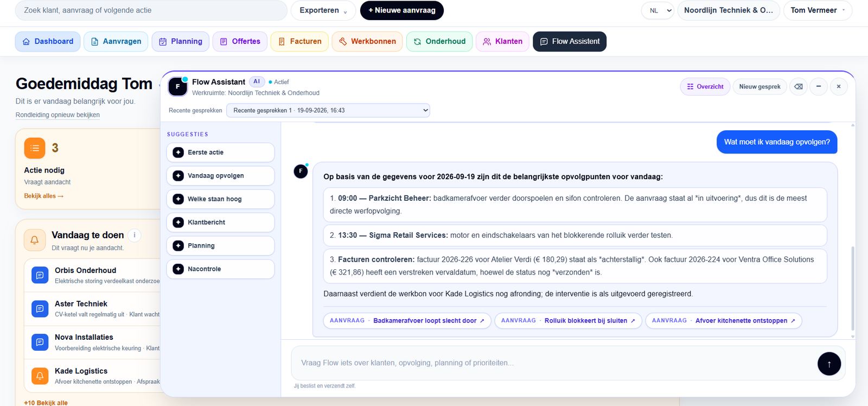This screenshot has width=868, height=406.
Task: Open the Recente gesprekken dropdown
Action: tap(328, 110)
